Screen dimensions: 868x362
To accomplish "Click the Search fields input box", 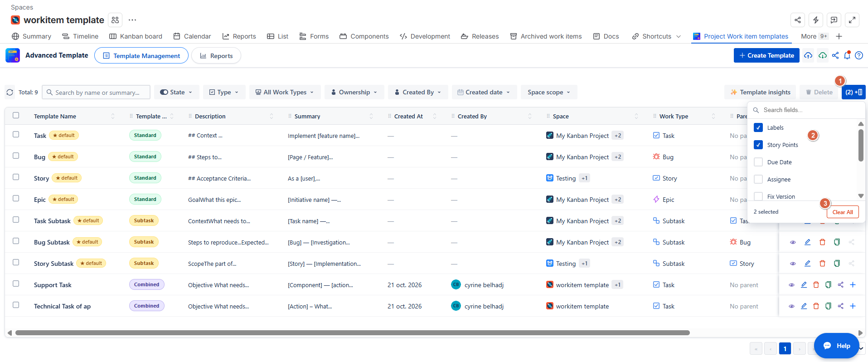I will click(807, 110).
